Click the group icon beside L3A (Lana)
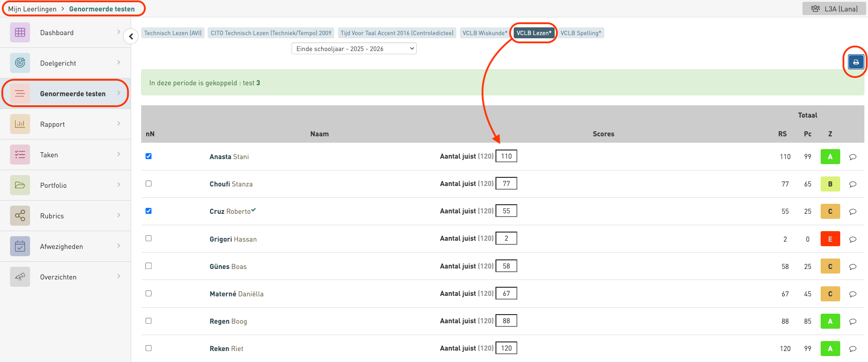This screenshot has height=362, width=868. [x=815, y=9]
